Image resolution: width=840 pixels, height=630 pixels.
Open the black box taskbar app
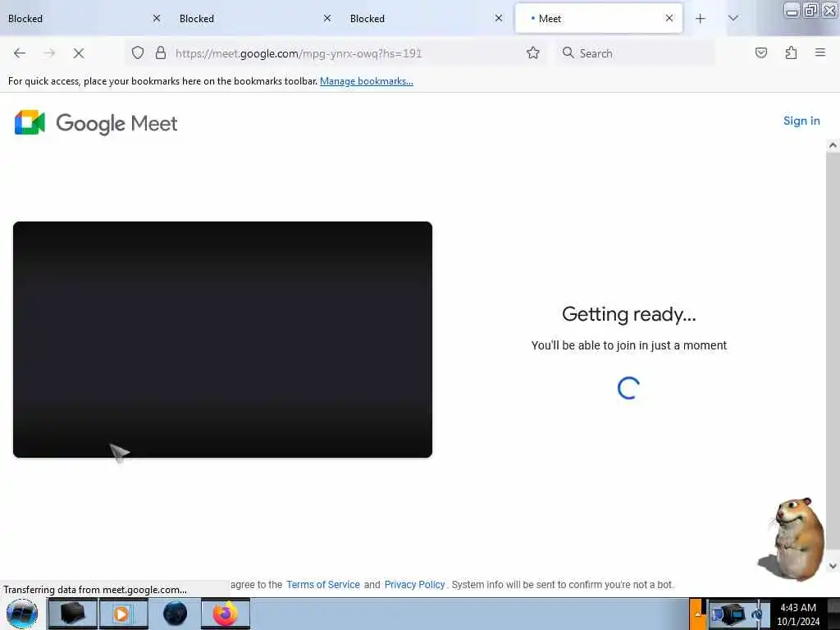click(72, 614)
